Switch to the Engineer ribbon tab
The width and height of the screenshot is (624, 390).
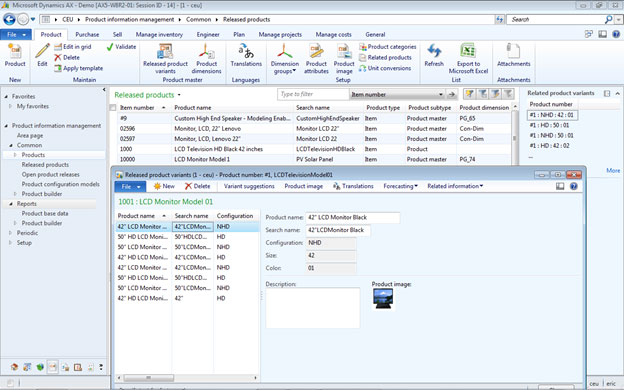pyautogui.click(x=208, y=35)
